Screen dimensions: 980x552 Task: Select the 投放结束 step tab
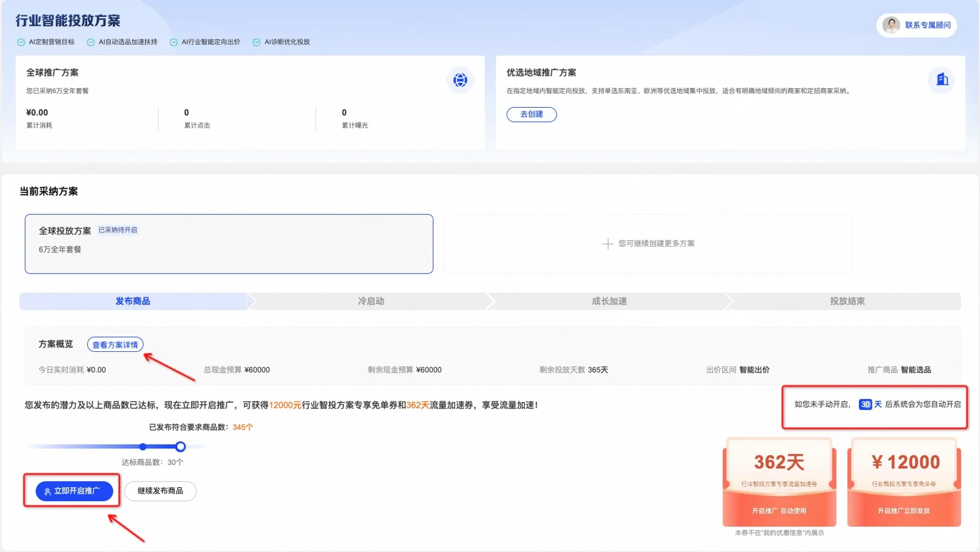coord(847,301)
